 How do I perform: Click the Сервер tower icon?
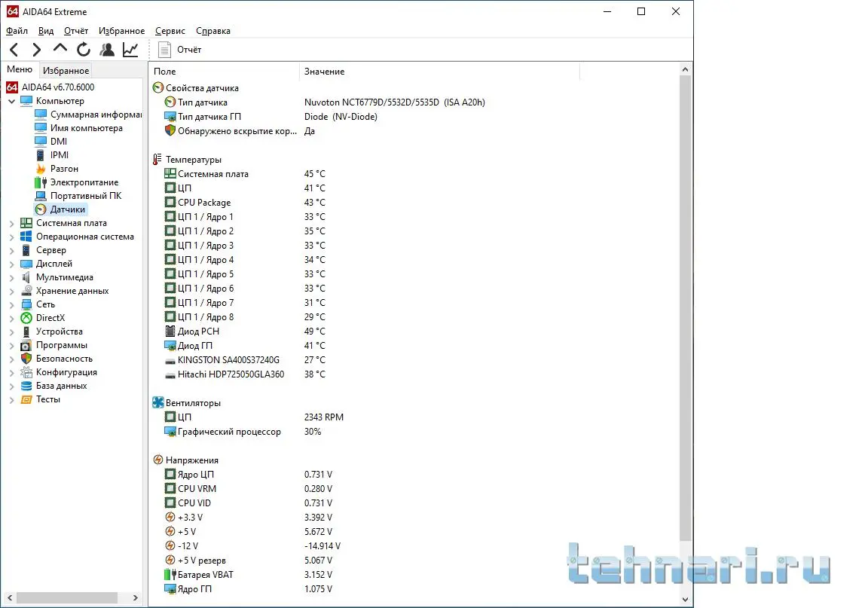pos(26,249)
